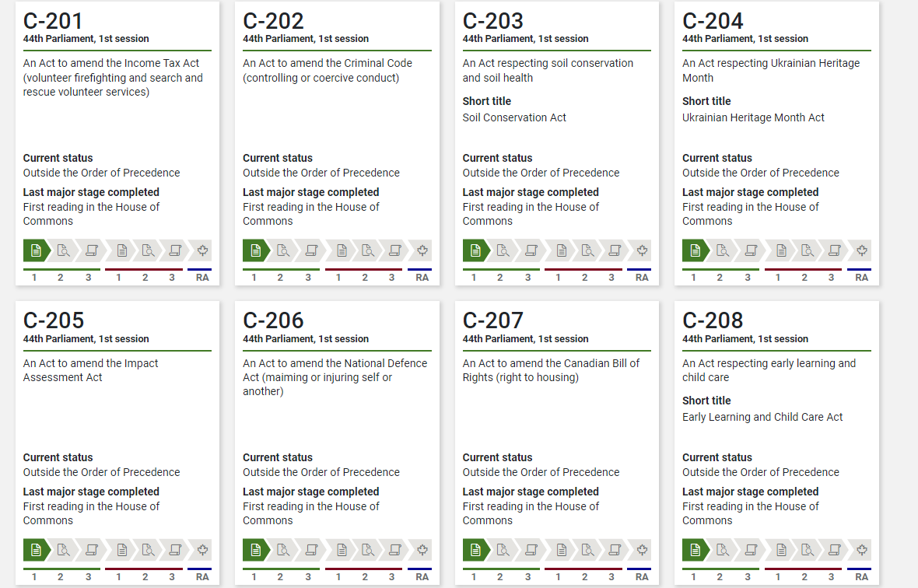918x588 pixels.
Task: Click C-202's RA label under progress bar
Action: click(x=422, y=278)
